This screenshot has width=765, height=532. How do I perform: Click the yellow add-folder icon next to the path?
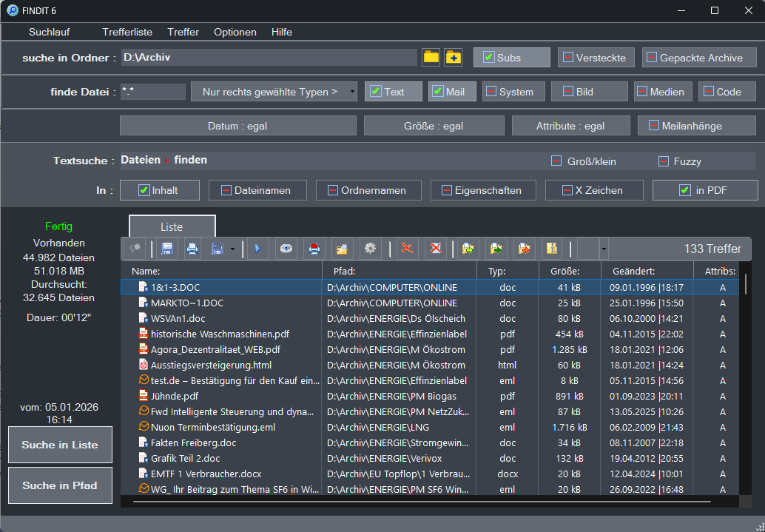454,56
